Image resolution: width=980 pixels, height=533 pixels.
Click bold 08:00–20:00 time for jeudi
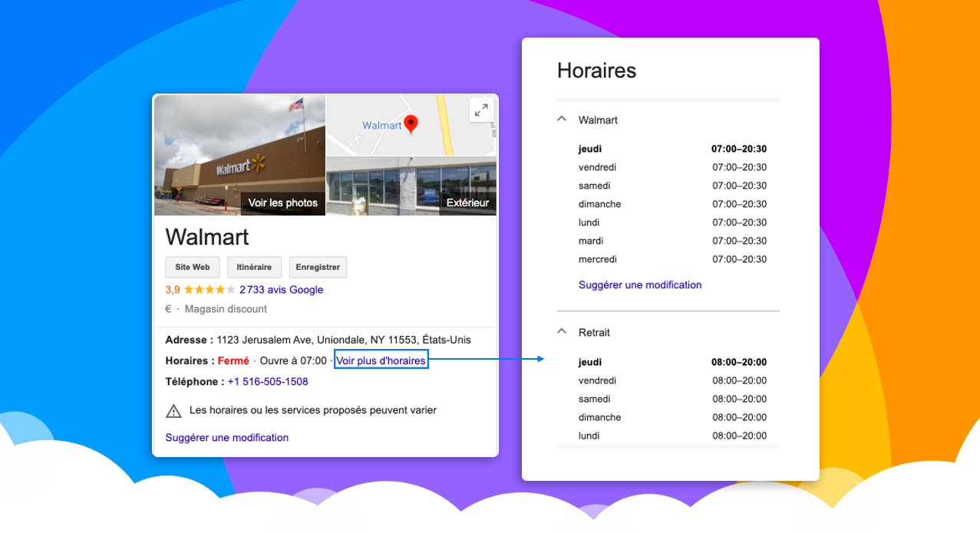pos(740,362)
